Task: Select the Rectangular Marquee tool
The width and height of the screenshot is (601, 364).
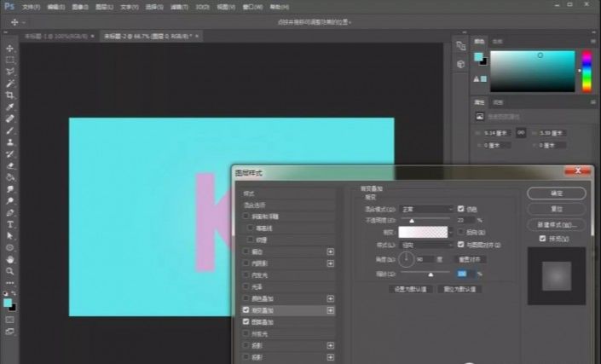Action: click(x=10, y=61)
